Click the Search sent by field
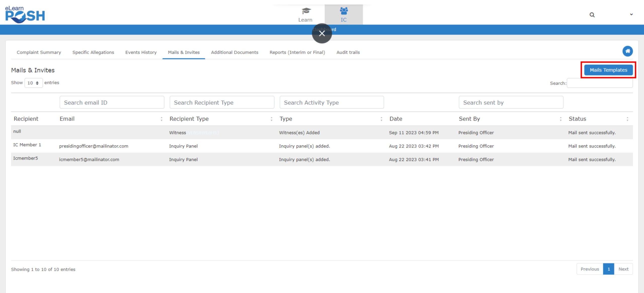 pyautogui.click(x=511, y=102)
